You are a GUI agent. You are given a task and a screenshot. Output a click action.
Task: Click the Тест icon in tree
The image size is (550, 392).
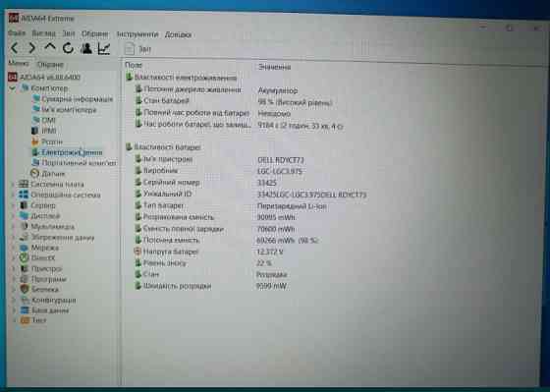click(x=25, y=320)
